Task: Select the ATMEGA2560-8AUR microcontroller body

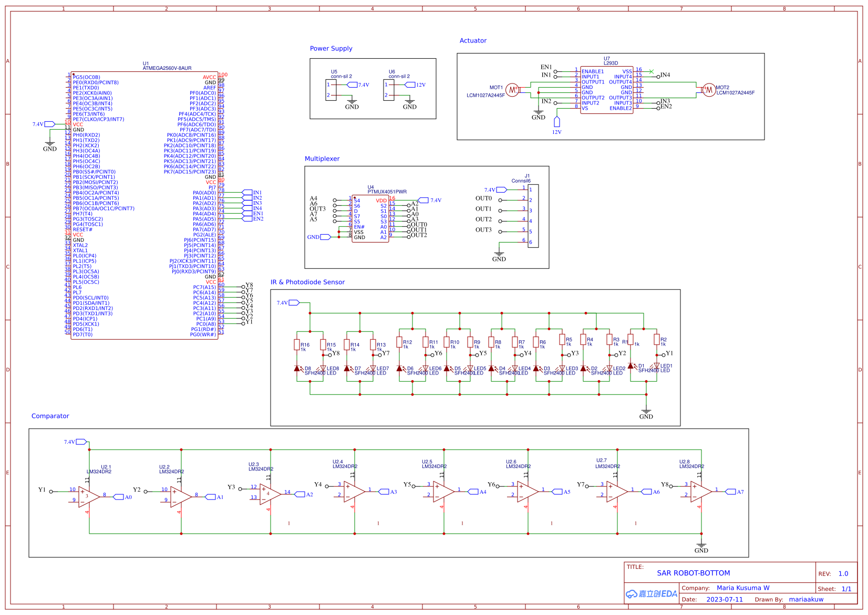Action: [x=144, y=205]
